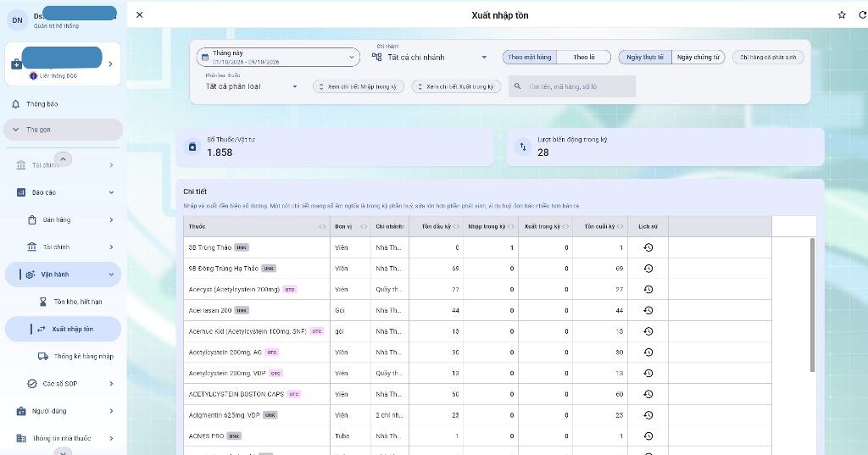Image resolution: width=868 pixels, height=455 pixels.
Task: Open Xuất nhập tồn menu item
Action: (63, 329)
